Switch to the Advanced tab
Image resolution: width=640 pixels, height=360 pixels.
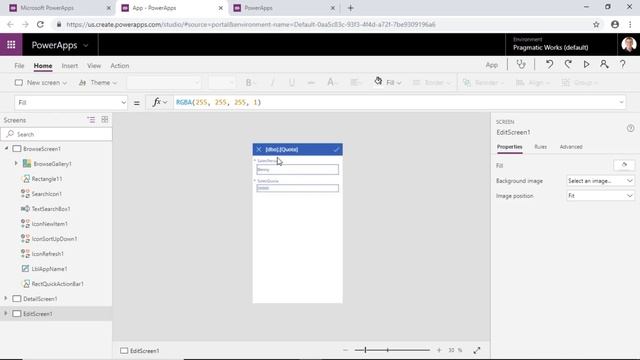pos(571,147)
